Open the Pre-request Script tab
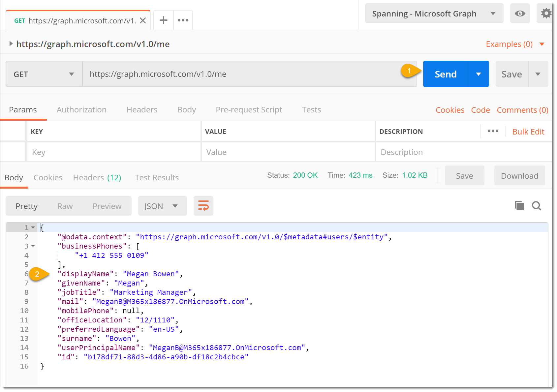 (249, 110)
